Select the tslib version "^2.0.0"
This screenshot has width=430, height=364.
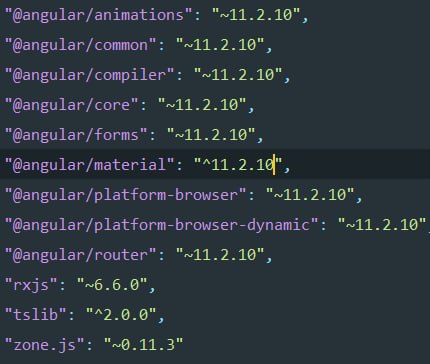(121, 315)
